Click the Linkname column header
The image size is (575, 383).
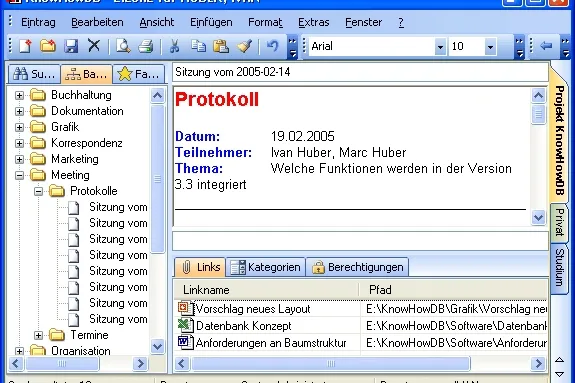click(x=267, y=290)
